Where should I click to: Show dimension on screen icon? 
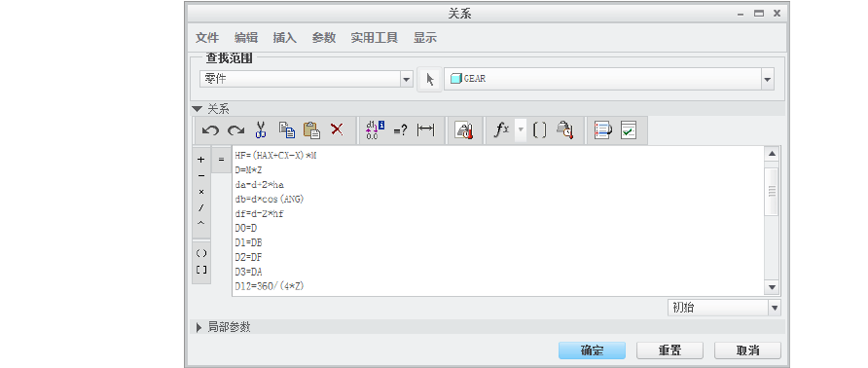click(425, 130)
